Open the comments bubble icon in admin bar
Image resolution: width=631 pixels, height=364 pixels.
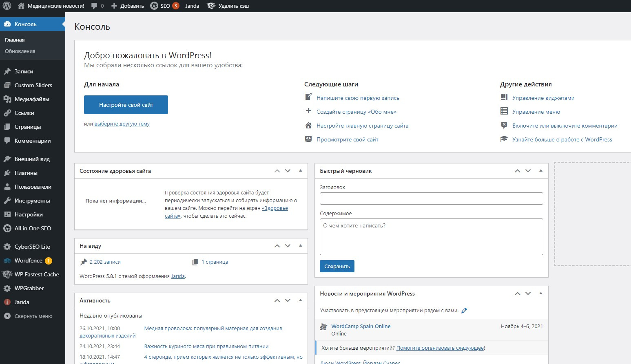click(x=94, y=6)
